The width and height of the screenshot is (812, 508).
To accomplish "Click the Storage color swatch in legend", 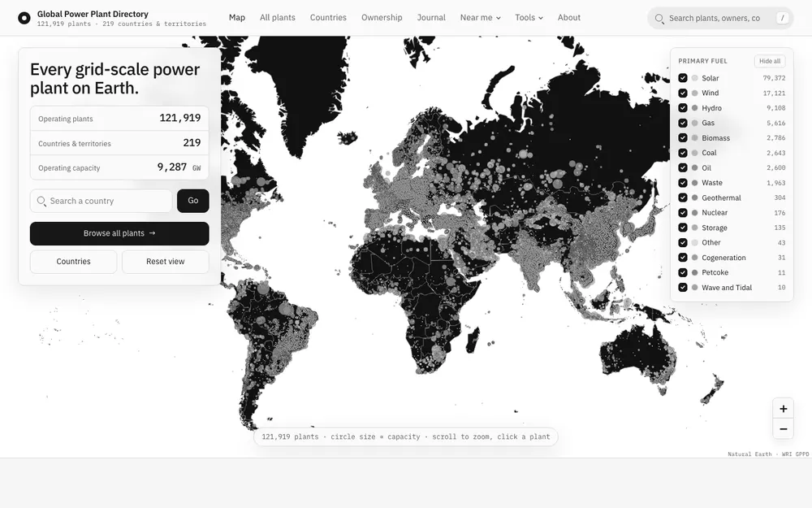I will click(694, 228).
